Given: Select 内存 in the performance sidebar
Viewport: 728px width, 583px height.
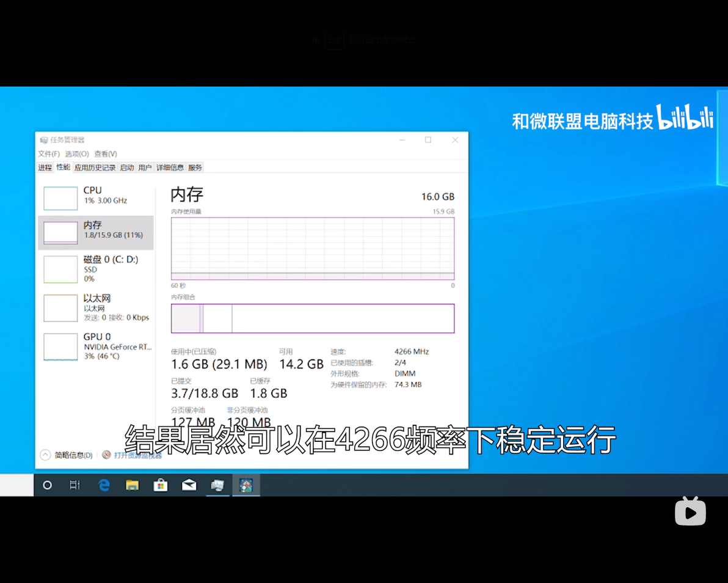Looking at the screenshot, I should pyautogui.click(x=96, y=232).
